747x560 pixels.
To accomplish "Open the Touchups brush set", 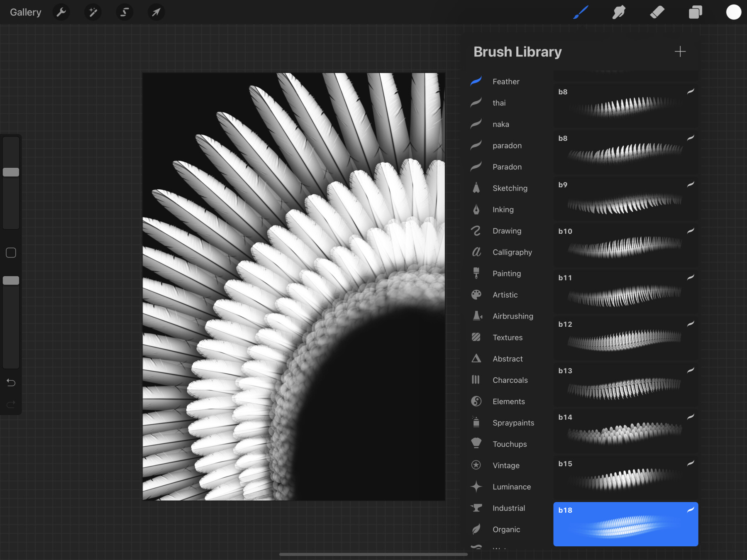I will (x=509, y=444).
